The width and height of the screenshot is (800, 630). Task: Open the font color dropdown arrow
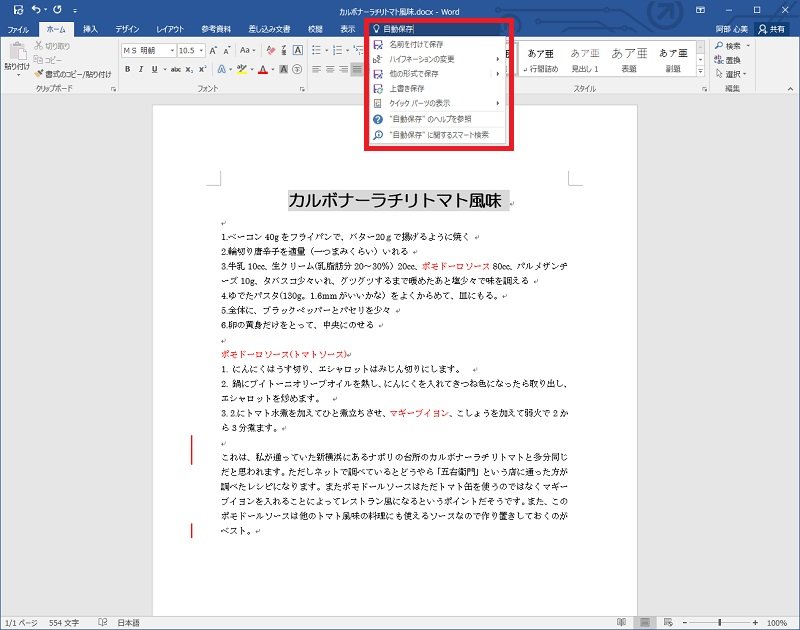coord(273,70)
